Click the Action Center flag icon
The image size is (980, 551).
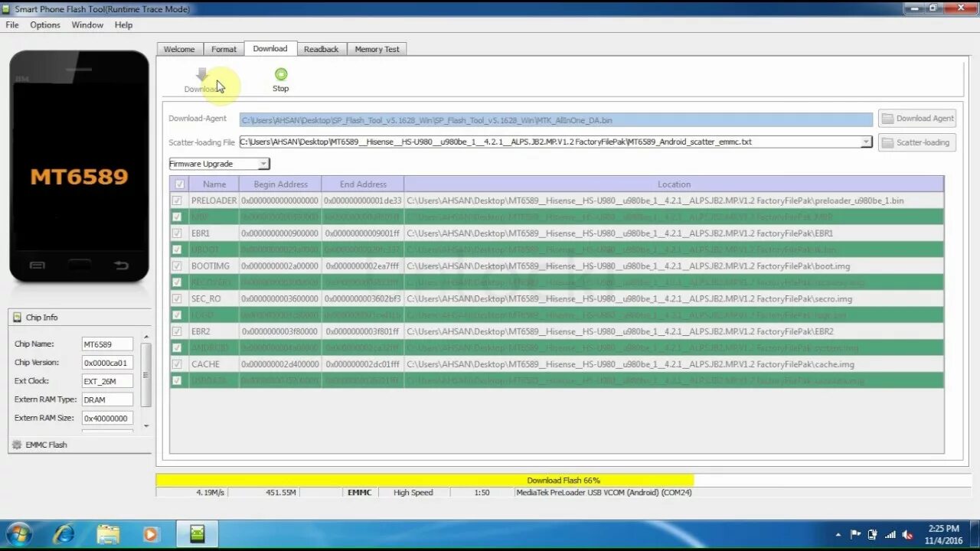point(855,534)
